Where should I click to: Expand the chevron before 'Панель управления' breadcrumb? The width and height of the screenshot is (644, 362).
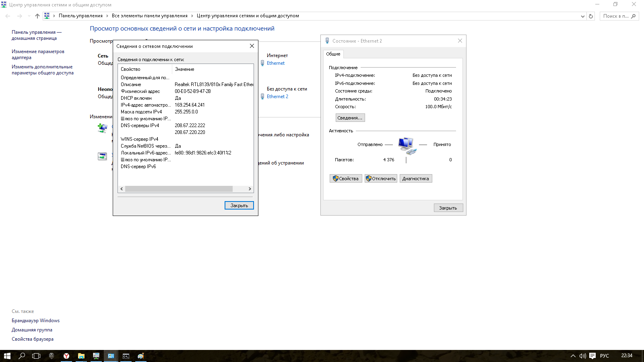[x=54, y=16]
